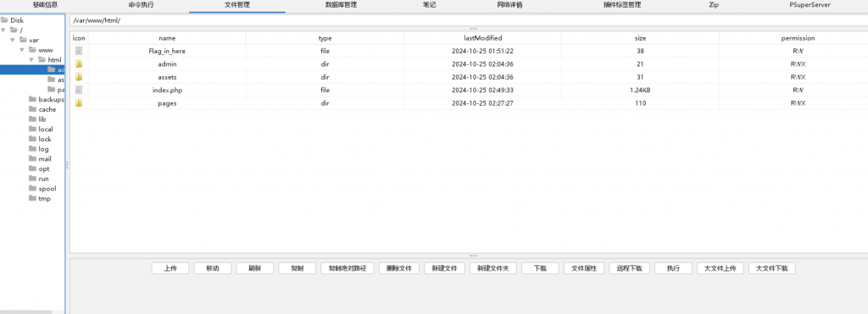Click the 执行 execute button
The height and width of the screenshot is (314, 868).
pos(673,268)
